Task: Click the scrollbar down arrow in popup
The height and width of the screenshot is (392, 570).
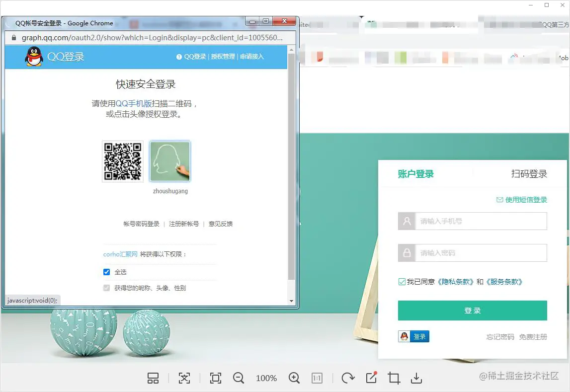Action: pos(291,301)
